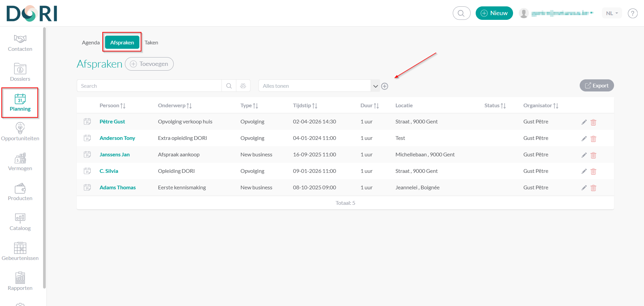Edit the Janssens Jan appointment with pencil

(584, 155)
